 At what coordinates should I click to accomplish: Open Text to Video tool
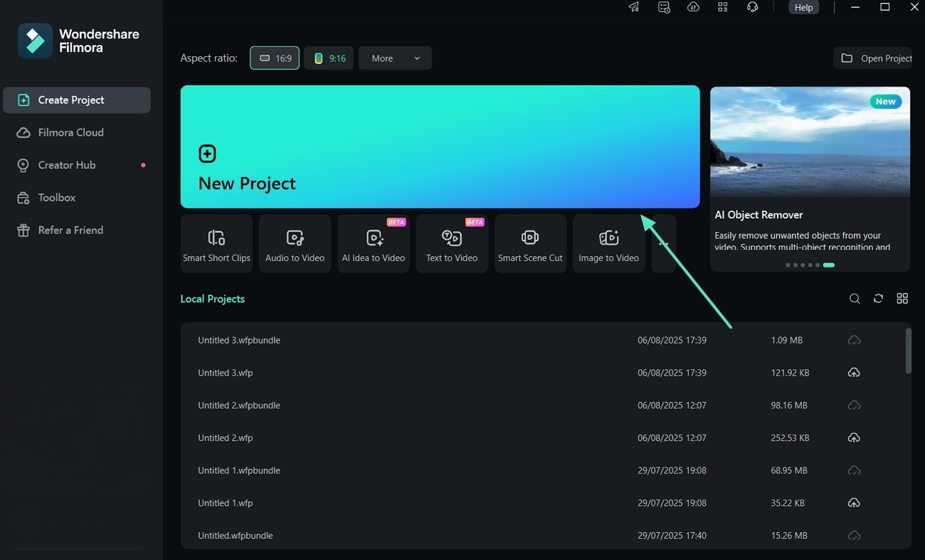coord(452,243)
